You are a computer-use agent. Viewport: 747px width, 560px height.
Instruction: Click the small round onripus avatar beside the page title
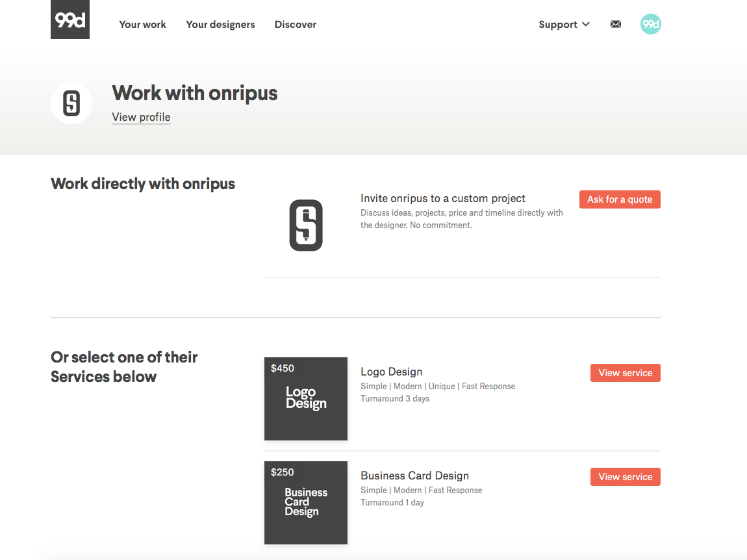click(71, 103)
